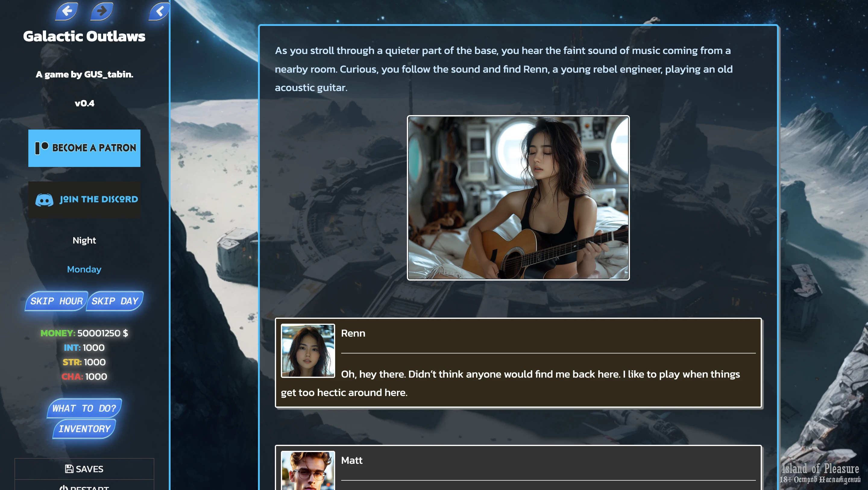Click Matt's portrait thumbnail
Viewport: 868px width, 490px height.
[x=308, y=470]
